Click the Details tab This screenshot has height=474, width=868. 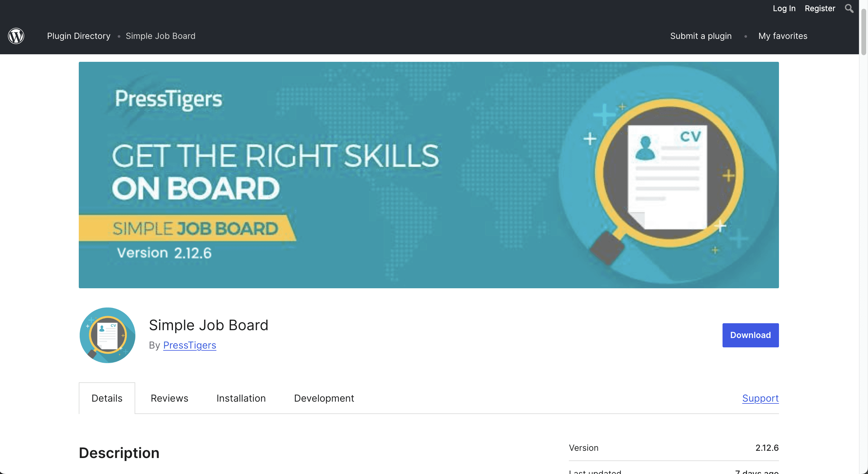click(x=107, y=398)
